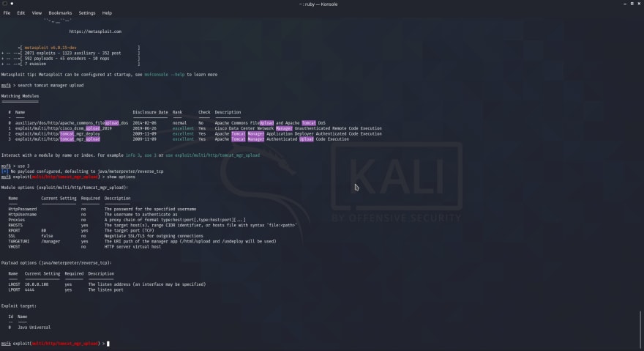
Task: Click the 2019-06-26 disclosure date
Action: [144, 128]
